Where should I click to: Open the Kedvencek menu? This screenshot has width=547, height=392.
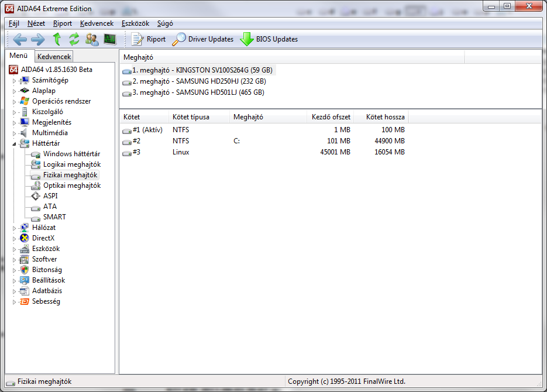point(97,23)
